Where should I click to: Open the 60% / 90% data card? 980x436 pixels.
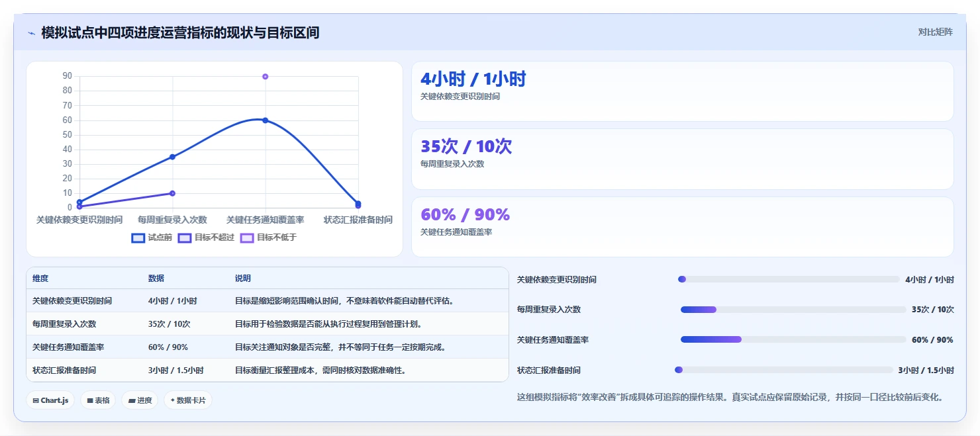click(x=683, y=227)
